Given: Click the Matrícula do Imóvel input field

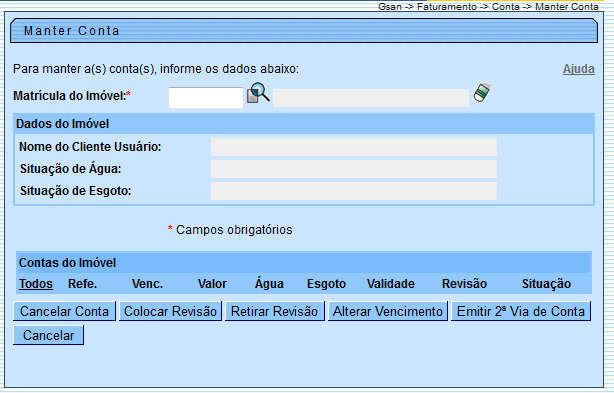Looking at the screenshot, I should click(206, 97).
